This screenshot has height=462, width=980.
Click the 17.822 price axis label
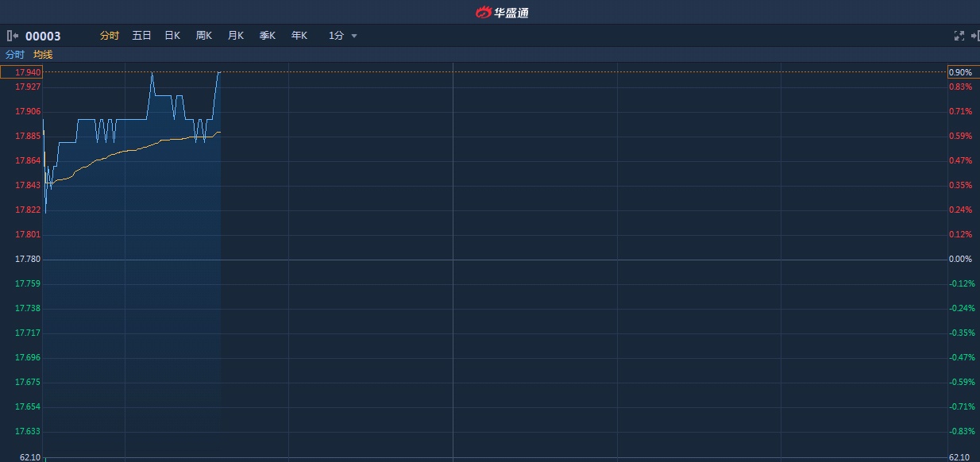(28, 210)
